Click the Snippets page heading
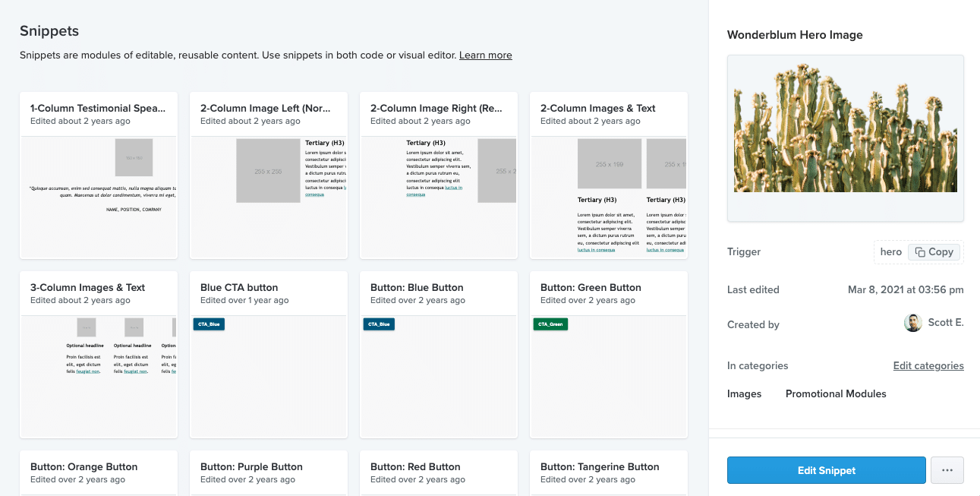The image size is (980, 496). pos(49,31)
